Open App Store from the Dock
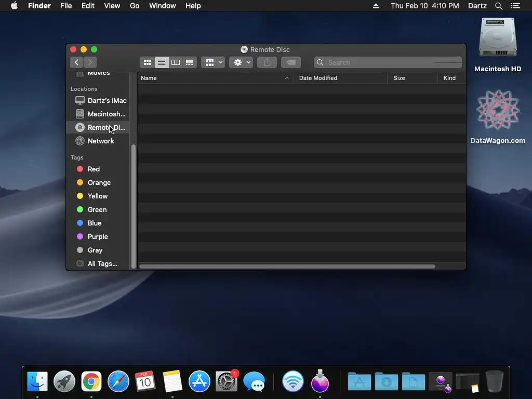Screen dimensions: 532x399 coord(199,381)
